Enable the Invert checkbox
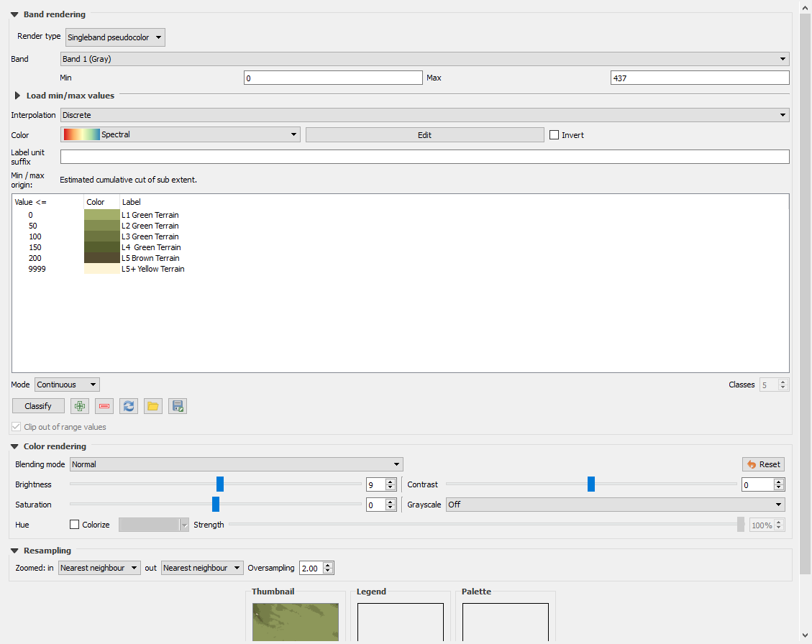 [554, 134]
